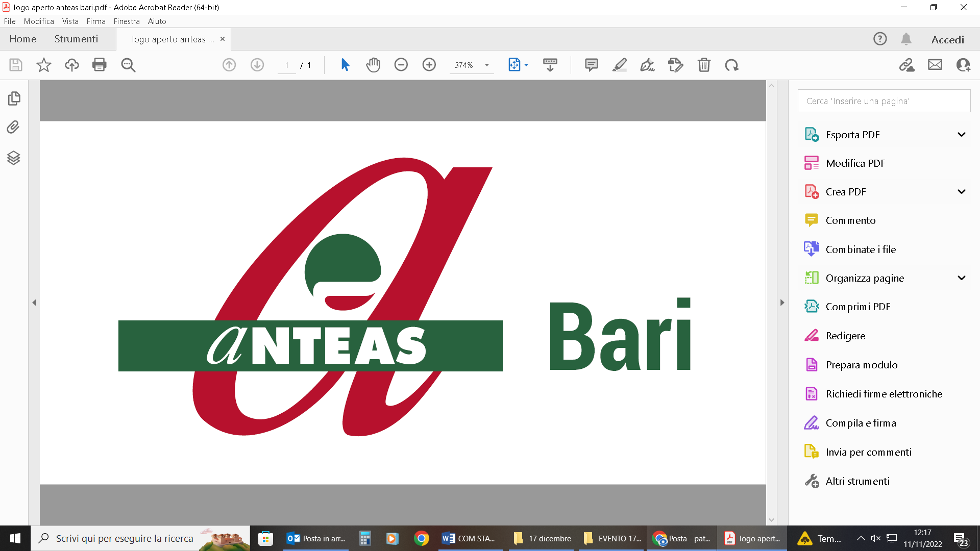980x551 pixels.
Task: Upload file to cloud icon
Action: pyautogui.click(x=72, y=65)
